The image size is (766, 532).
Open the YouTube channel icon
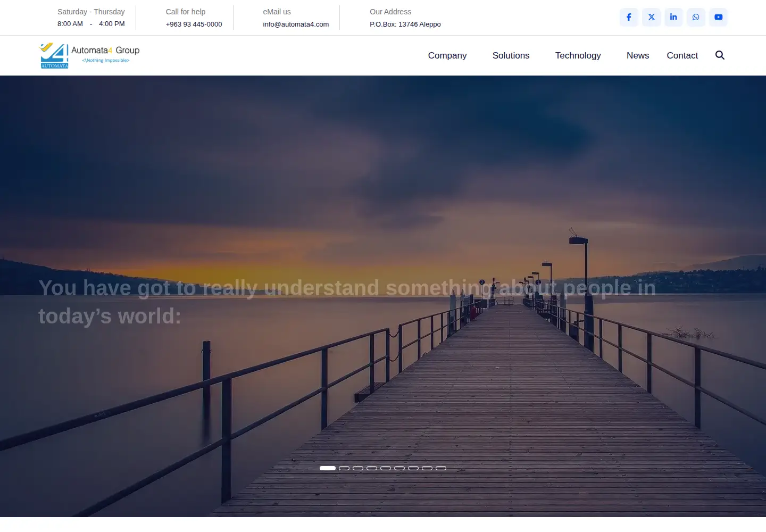(x=718, y=17)
